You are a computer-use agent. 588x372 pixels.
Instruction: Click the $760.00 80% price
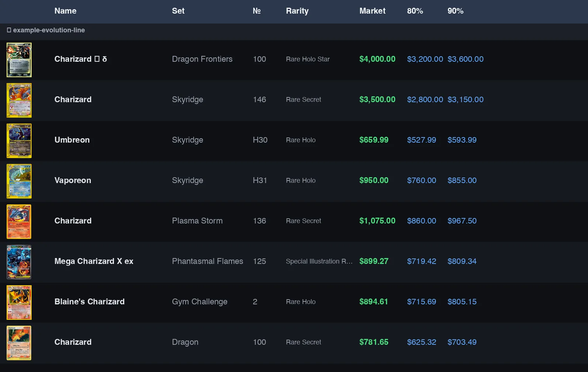(x=422, y=180)
